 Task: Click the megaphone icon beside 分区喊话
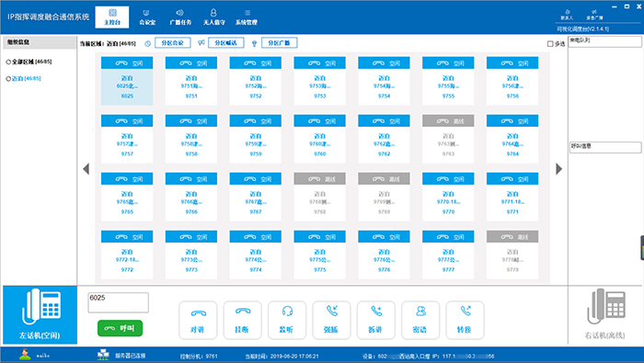point(201,42)
